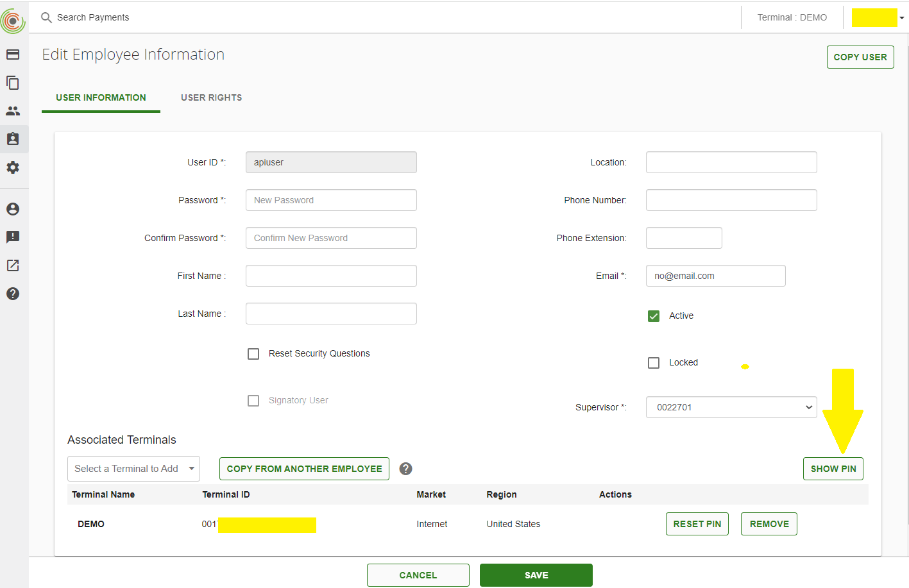Toggle the Signatory User checkbox
909x588 pixels.
tap(253, 401)
